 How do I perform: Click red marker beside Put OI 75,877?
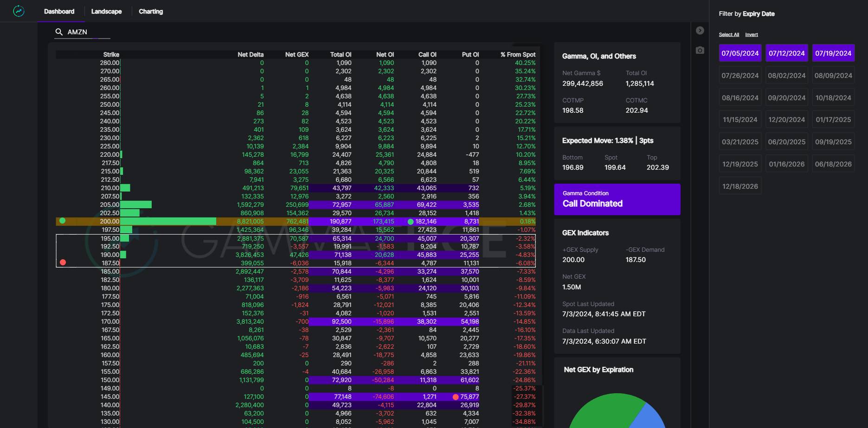pyautogui.click(x=456, y=397)
